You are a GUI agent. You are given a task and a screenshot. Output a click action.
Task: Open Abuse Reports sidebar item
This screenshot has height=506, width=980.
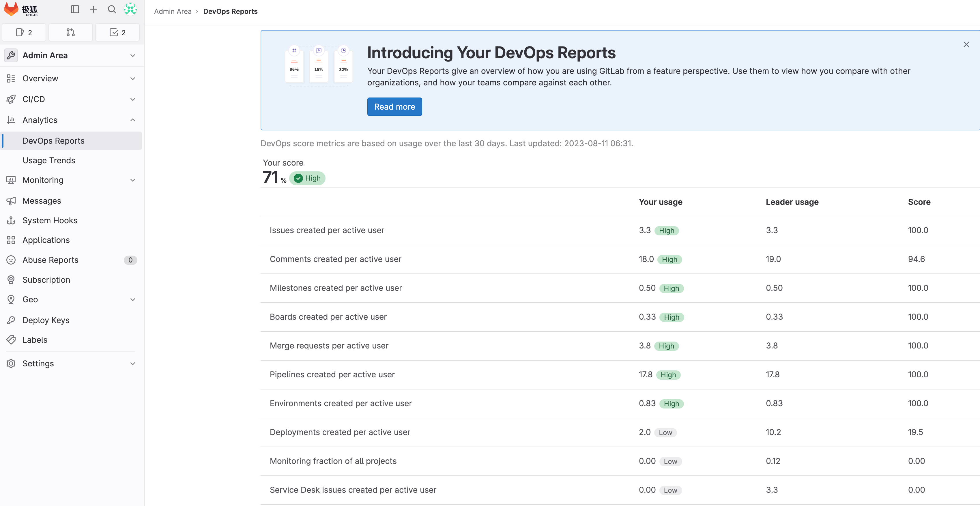pyautogui.click(x=50, y=260)
